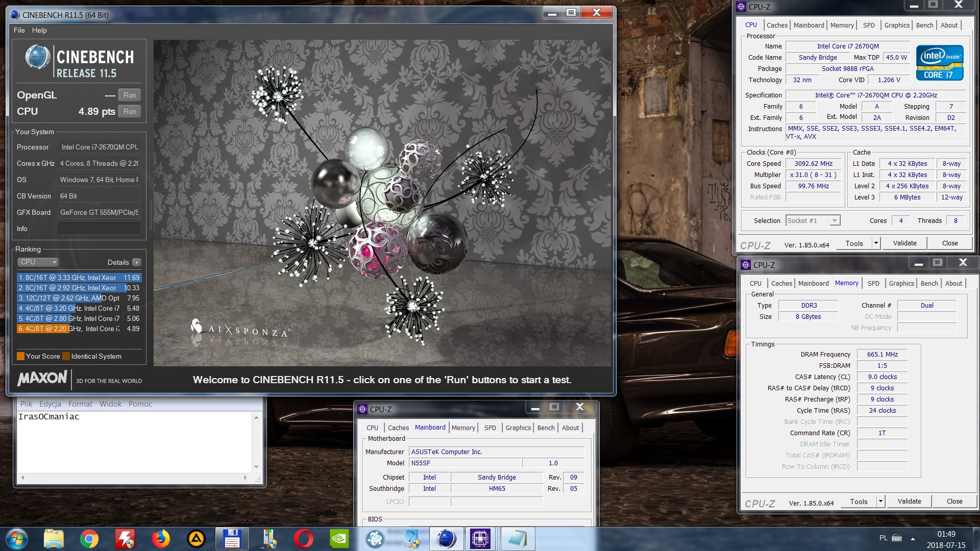Image resolution: width=980 pixels, height=551 pixels.
Task: Launch Opera browser from the taskbar
Action: point(304,539)
